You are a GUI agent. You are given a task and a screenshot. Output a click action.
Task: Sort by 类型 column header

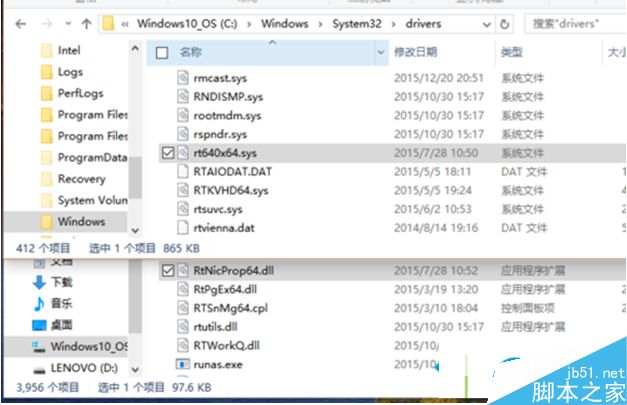(x=512, y=52)
